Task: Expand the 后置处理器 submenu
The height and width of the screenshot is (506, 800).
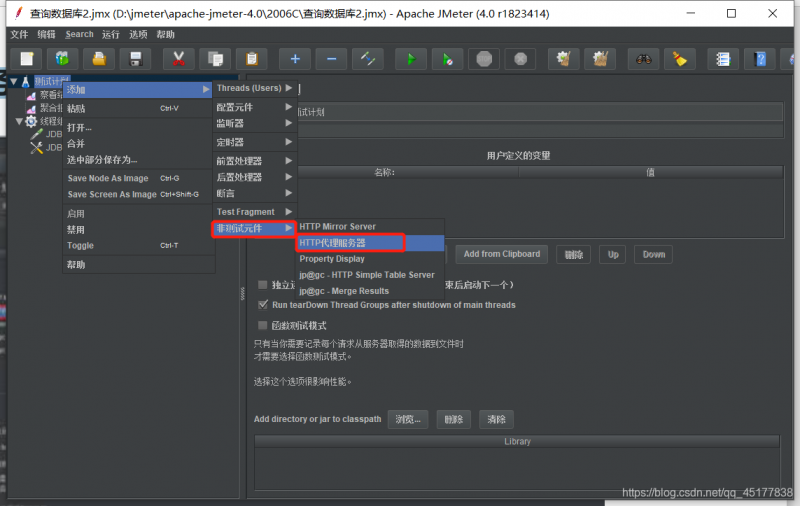Action: [254, 178]
